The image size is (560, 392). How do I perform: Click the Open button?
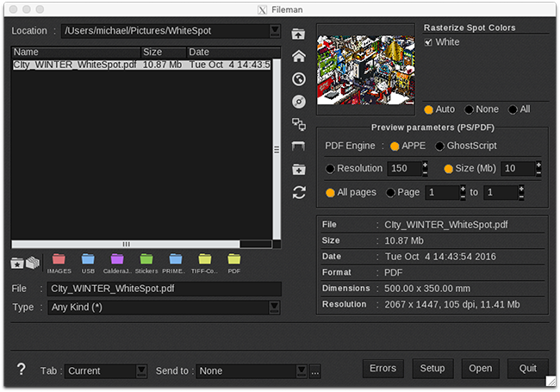[x=480, y=369]
